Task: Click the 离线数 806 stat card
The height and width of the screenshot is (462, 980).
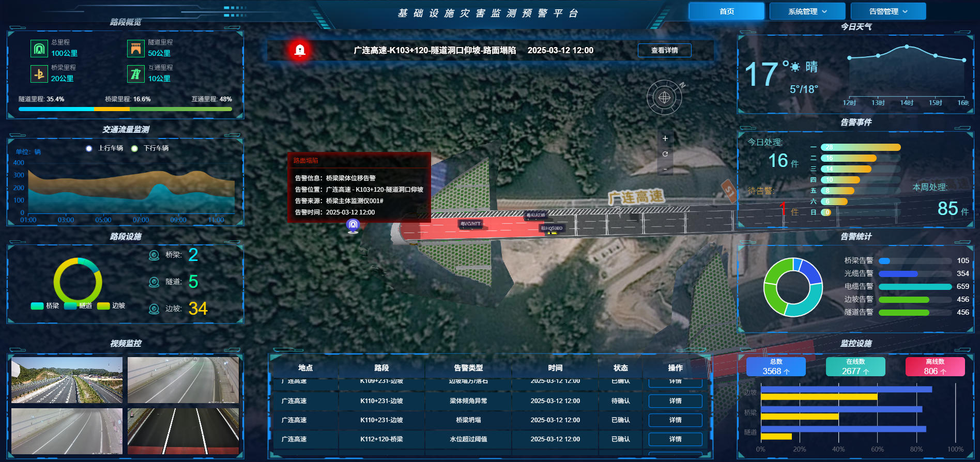Action: 935,367
